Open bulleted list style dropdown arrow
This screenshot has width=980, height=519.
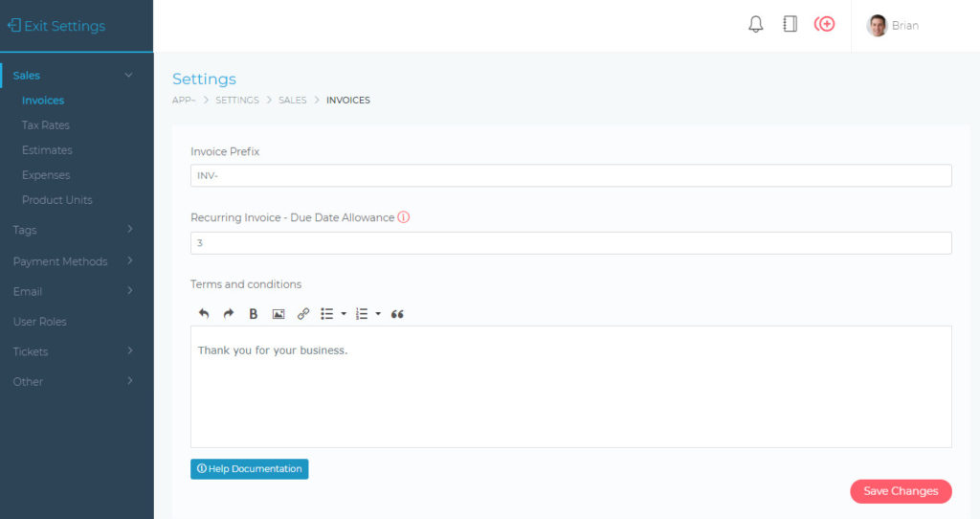tap(344, 314)
